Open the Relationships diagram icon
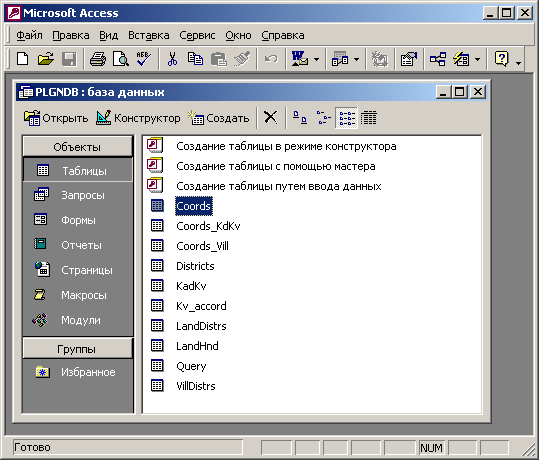This screenshot has width=539, height=460. 437,59
